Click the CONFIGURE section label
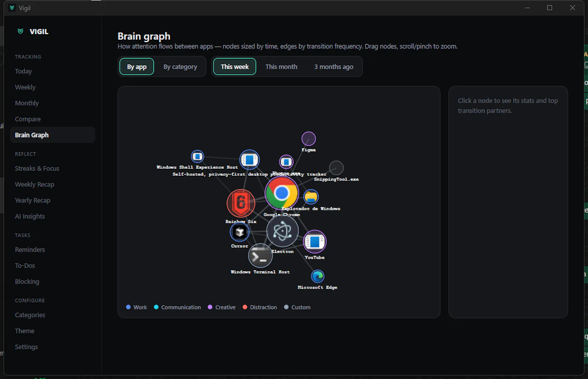Screen dimensions: 588x379 pyautogui.click(x=30, y=301)
